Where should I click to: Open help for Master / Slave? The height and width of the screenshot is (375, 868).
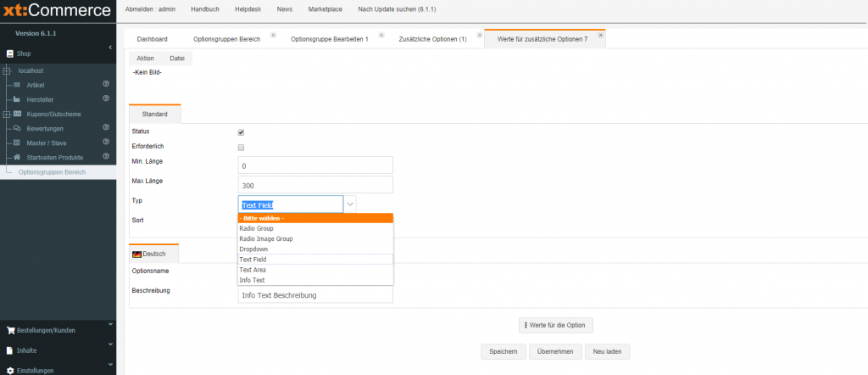tap(106, 142)
